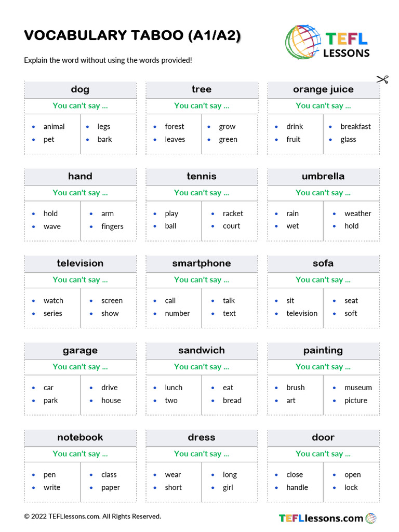
Task: Select the "sandwich" card heading
Action: coord(202,350)
